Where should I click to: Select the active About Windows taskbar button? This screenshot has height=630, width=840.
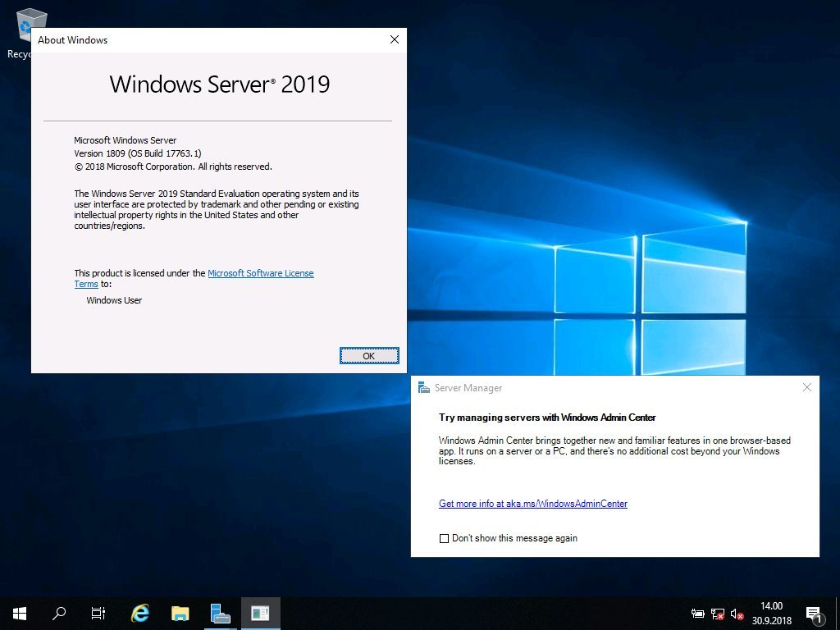260,613
